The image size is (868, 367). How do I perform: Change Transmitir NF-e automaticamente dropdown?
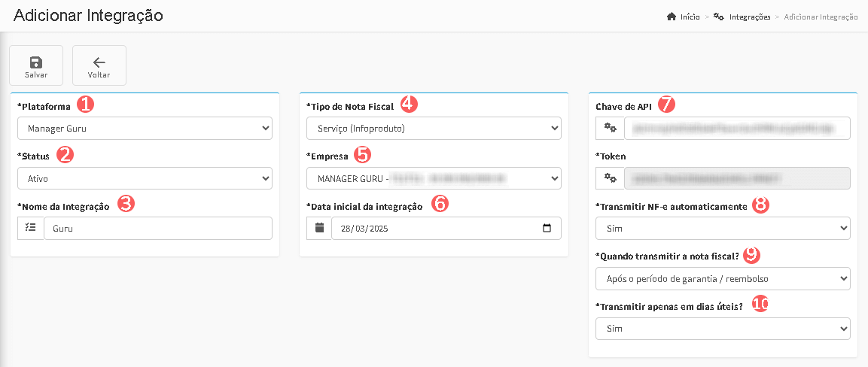coord(723,228)
